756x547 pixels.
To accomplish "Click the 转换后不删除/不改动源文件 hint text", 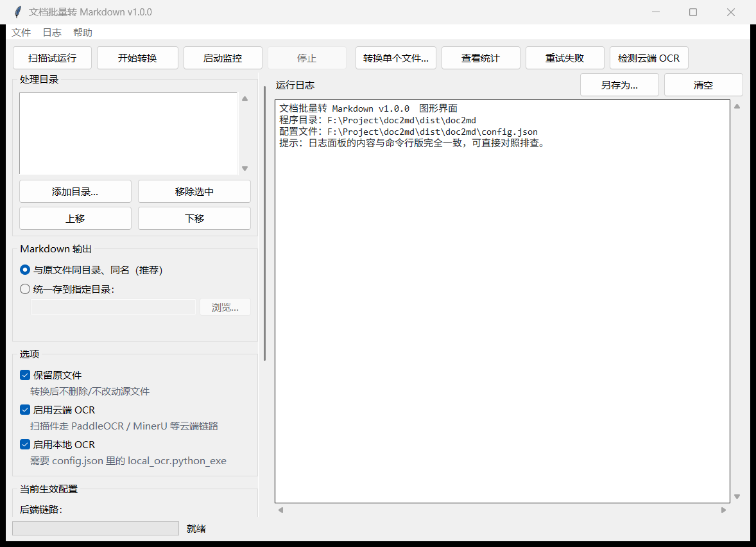I will click(90, 391).
